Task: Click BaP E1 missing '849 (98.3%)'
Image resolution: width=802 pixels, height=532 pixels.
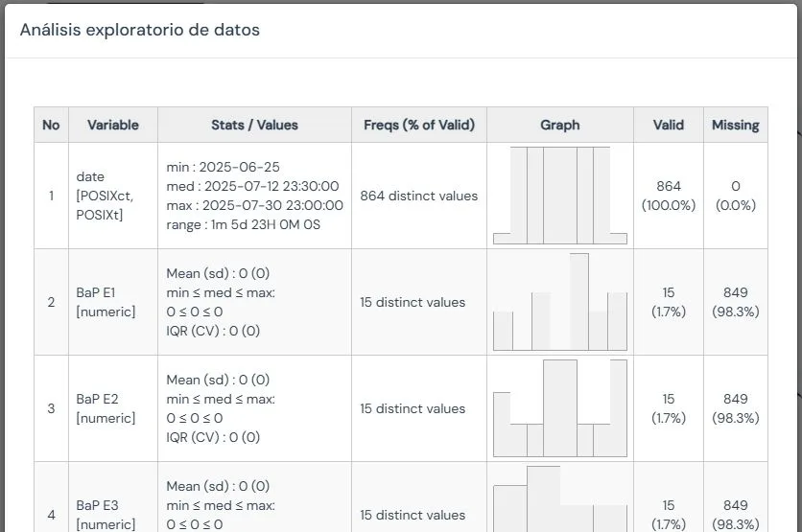Action: pyautogui.click(x=736, y=302)
